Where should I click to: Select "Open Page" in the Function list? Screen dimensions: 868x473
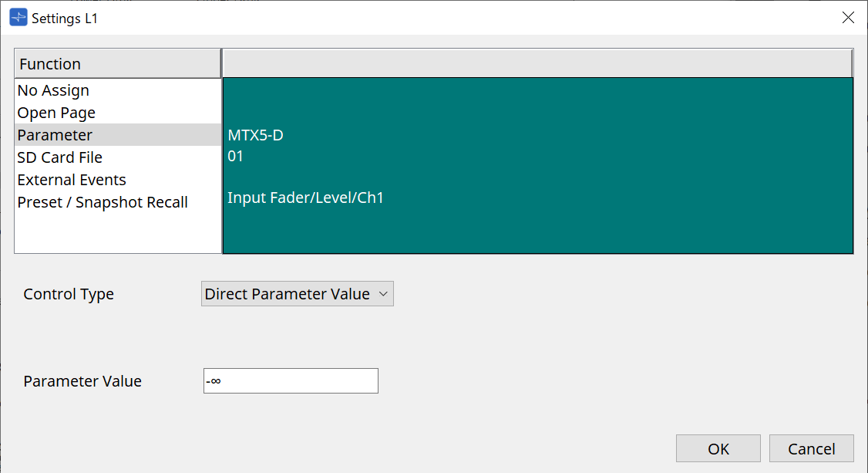click(x=56, y=113)
